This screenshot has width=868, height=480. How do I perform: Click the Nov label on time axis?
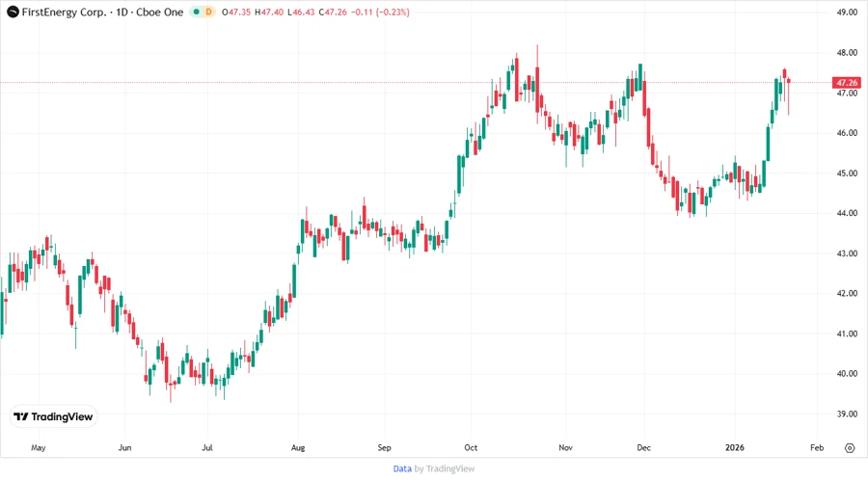(x=565, y=448)
